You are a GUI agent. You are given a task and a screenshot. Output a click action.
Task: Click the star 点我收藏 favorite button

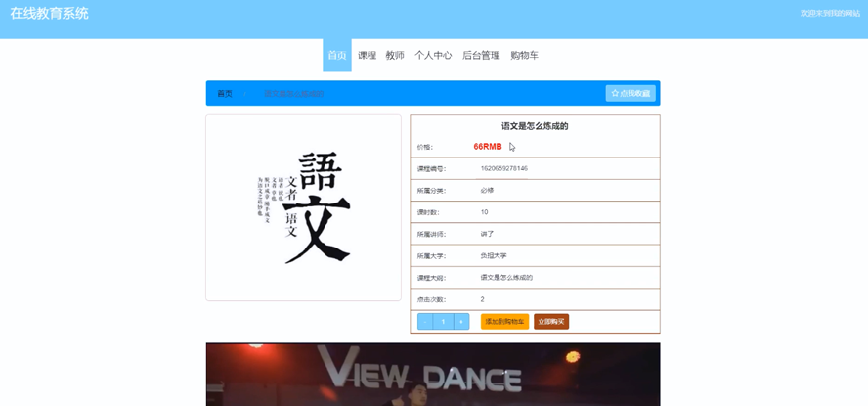click(630, 93)
